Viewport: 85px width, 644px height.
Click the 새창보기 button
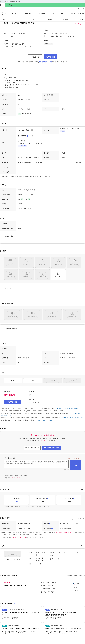point(76,591)
